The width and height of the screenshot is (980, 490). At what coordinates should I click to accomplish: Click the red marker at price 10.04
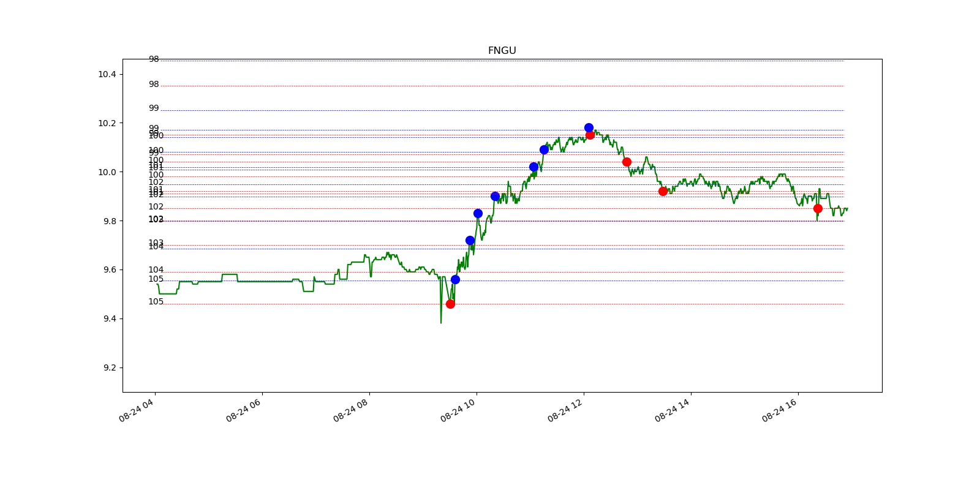tap(627, 162)
